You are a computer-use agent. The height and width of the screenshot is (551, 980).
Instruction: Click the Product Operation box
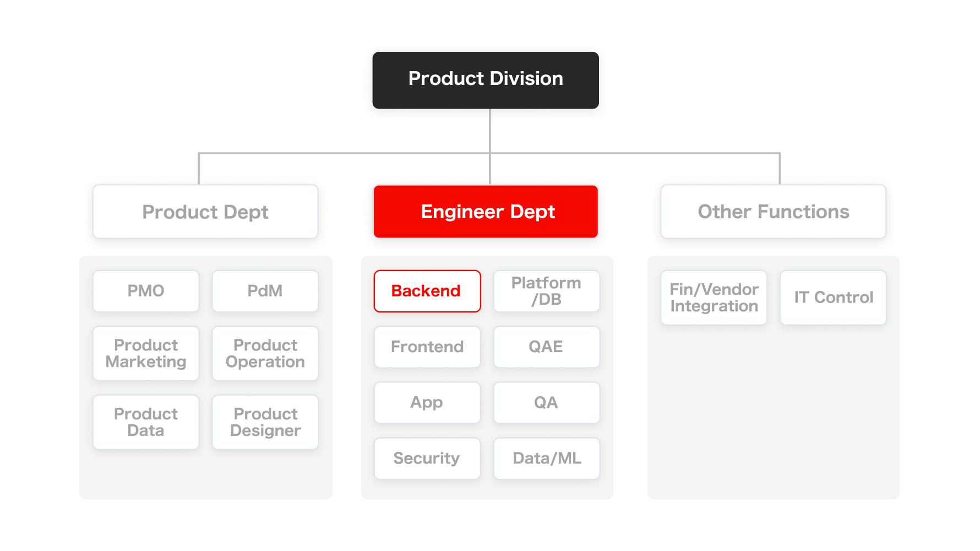coord(265,353)
